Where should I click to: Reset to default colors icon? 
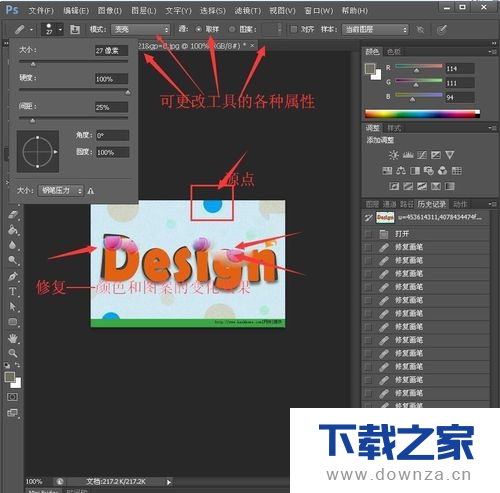(x=7, y=365)
